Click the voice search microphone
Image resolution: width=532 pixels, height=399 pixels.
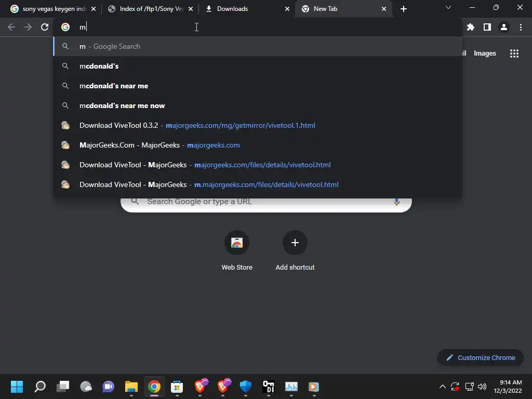pos(396,202)
